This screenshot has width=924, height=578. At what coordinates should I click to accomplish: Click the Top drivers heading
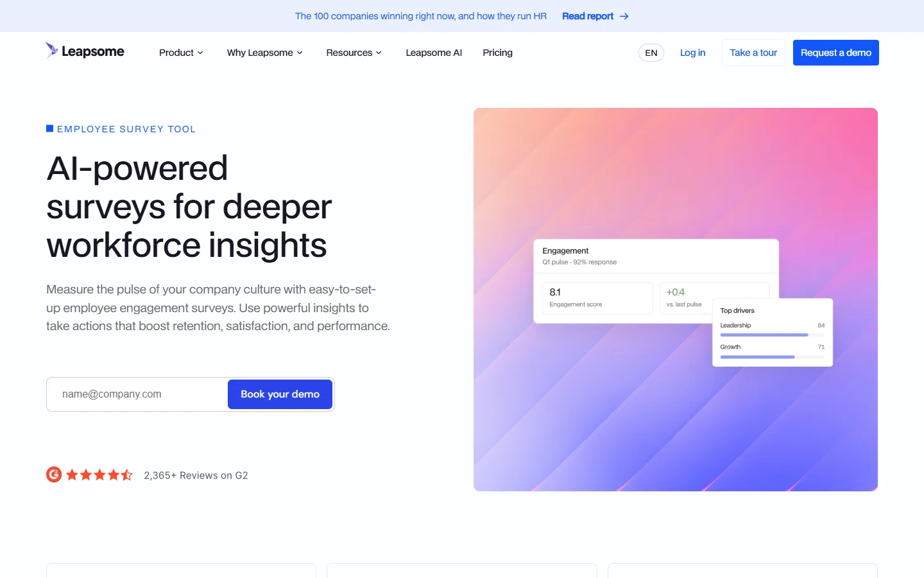(737, 310)
